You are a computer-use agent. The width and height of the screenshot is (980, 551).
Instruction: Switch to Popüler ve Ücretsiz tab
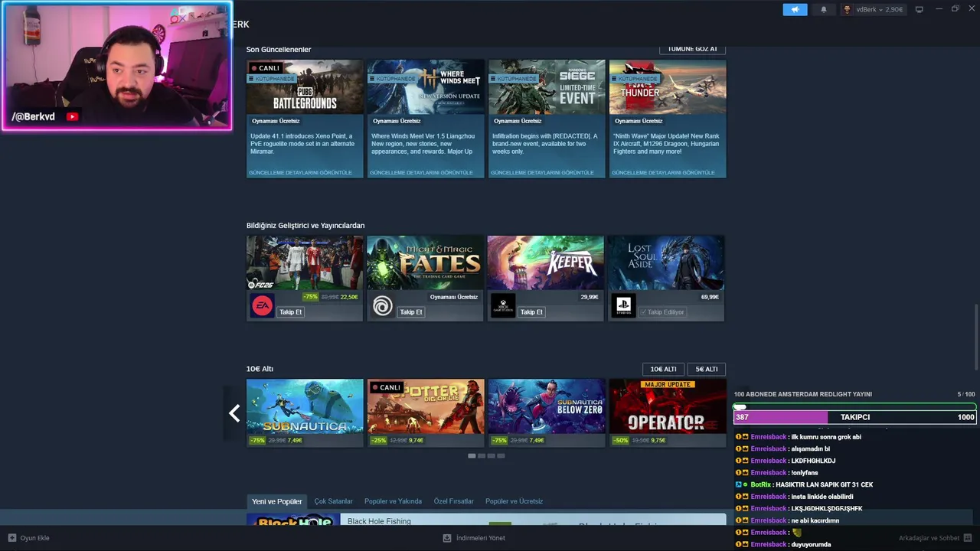pos(514,502)
